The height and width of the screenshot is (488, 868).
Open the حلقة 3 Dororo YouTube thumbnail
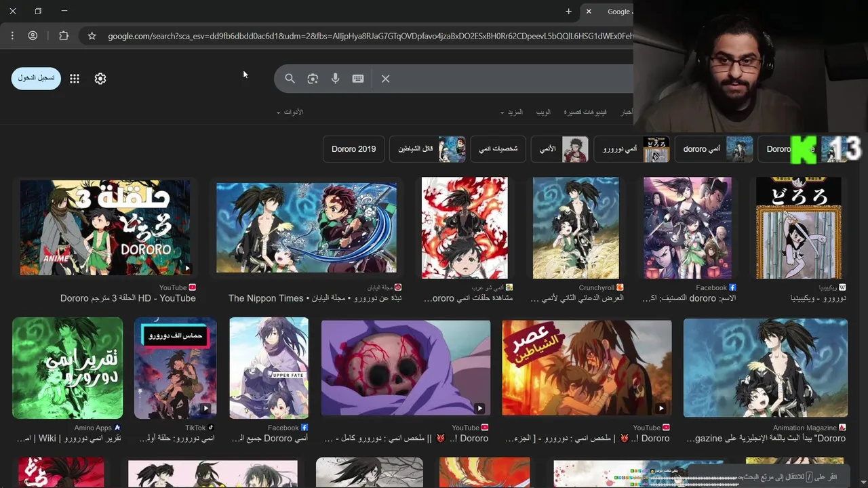pyautogui.click(x=105, y=227)
